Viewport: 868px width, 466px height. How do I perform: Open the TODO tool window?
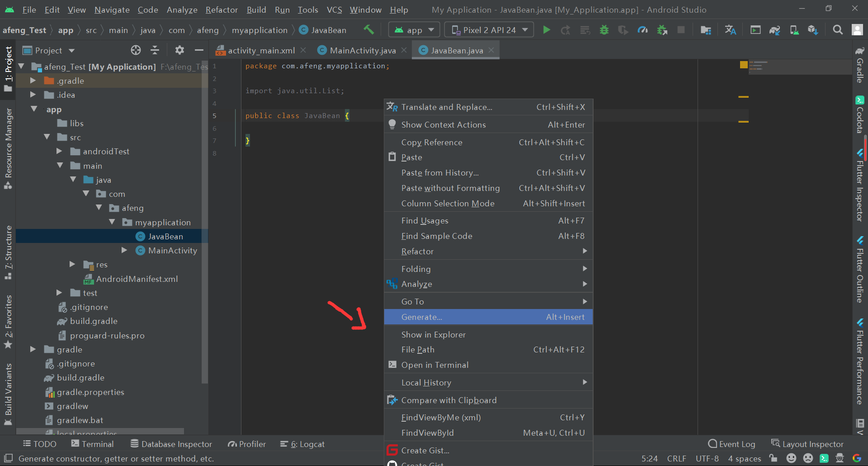(x=39, y=444)
